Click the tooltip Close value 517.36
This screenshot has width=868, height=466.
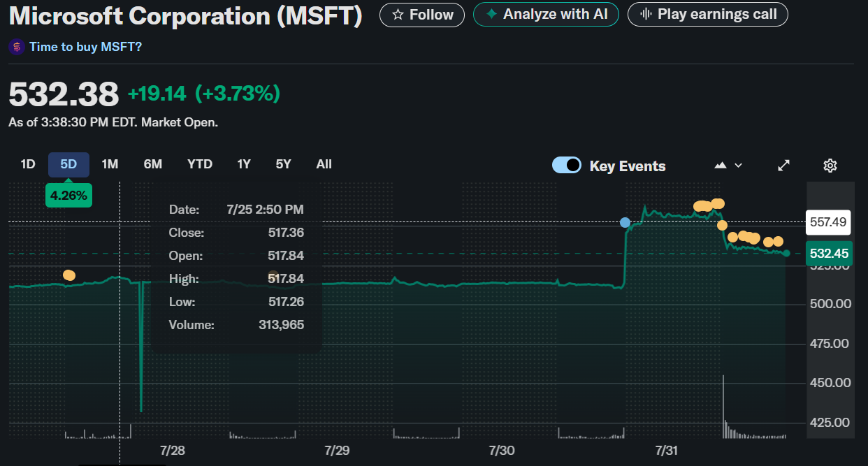click(286, 233)
